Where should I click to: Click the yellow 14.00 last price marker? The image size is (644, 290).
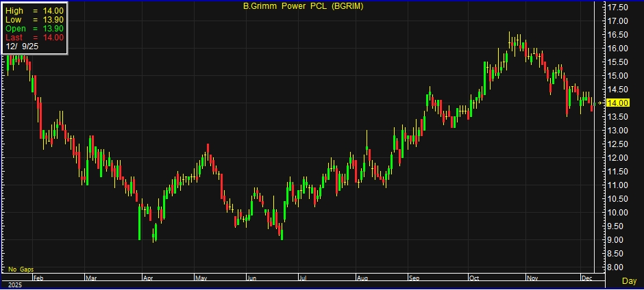point(619,103)
